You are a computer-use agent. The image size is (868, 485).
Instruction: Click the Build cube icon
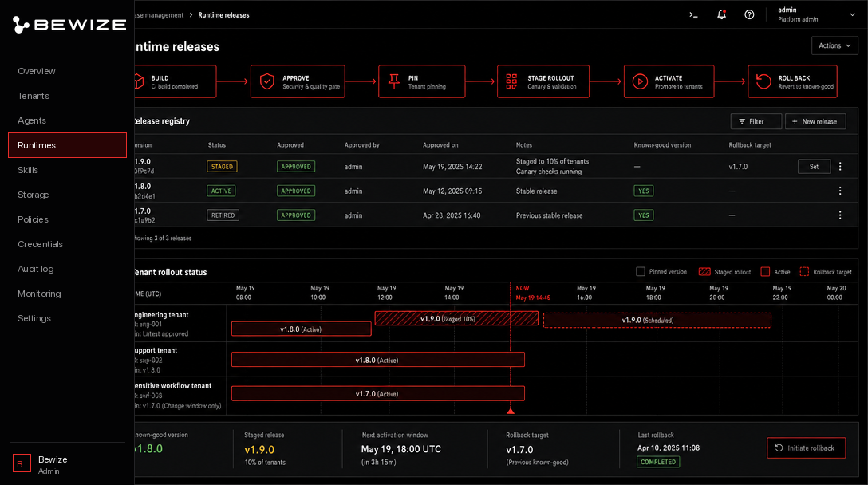[x=138, y=81]
